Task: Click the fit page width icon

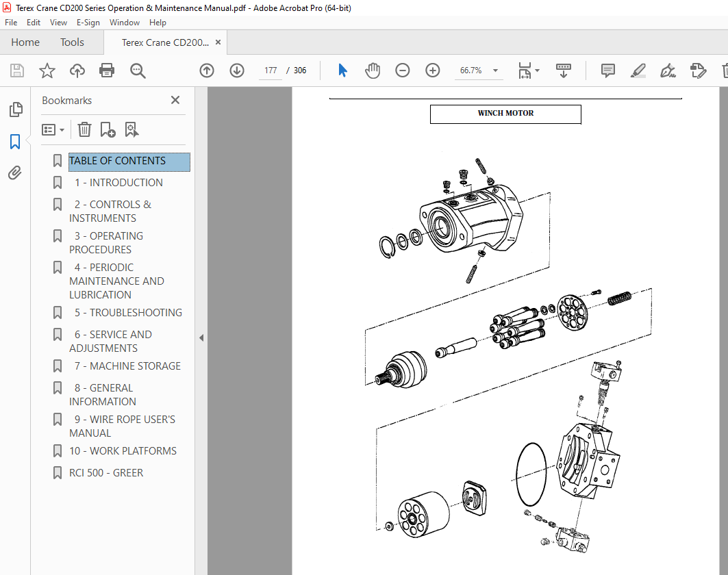Action: [x=525, y=71]
